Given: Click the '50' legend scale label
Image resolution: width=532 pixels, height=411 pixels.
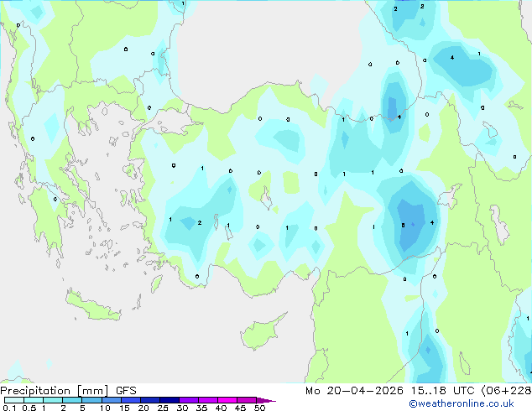Looking at the screenshot, I should point(259,408).
